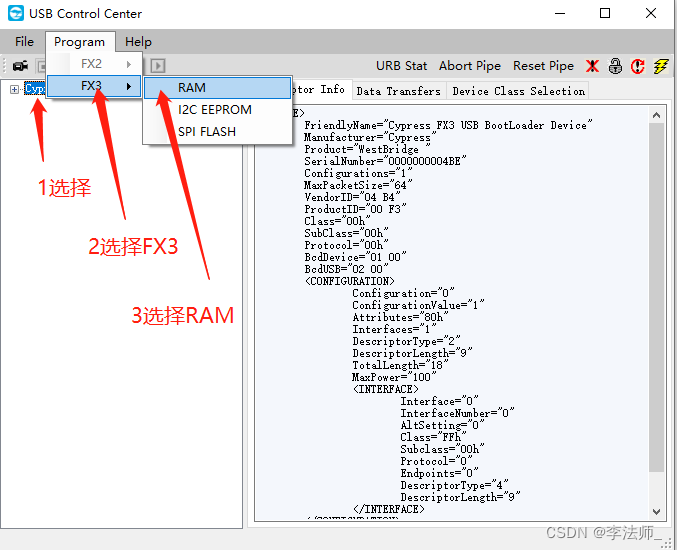Screen dimensions: 677x550
Task: Open the File menu
Action: click(24, 42)
